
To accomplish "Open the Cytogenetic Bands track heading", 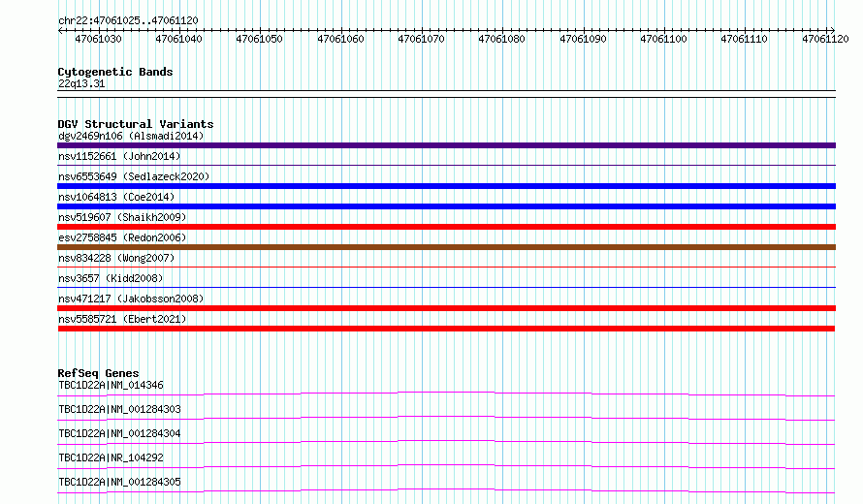I will [115, 72].
